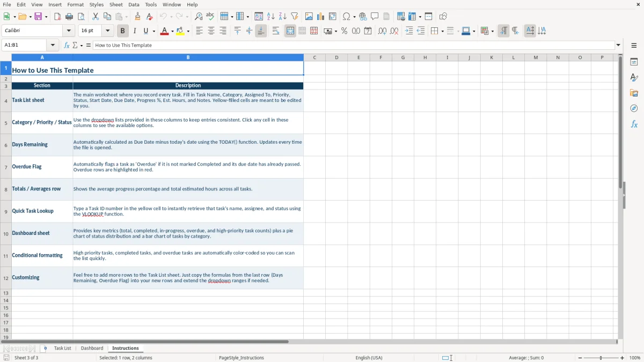Click the Add Decimal Place icon
Viewport: 644px width, 362px height.
coord(382,31)
